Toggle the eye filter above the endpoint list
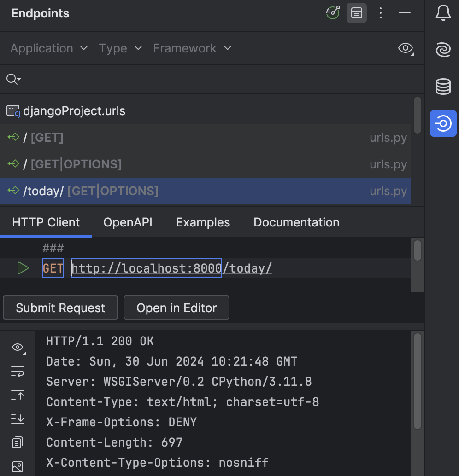 (405, 48)
